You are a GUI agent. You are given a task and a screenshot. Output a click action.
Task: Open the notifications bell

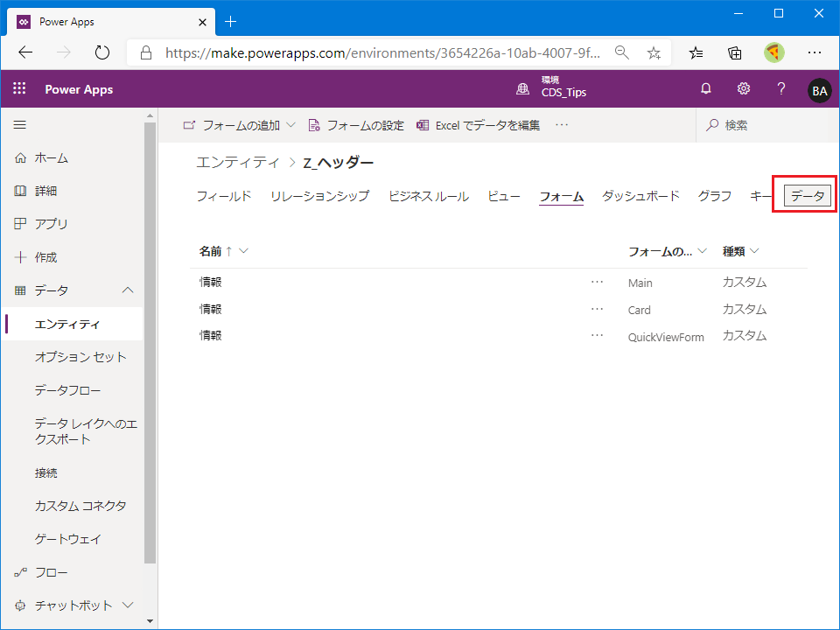click(x=706, y=89)
